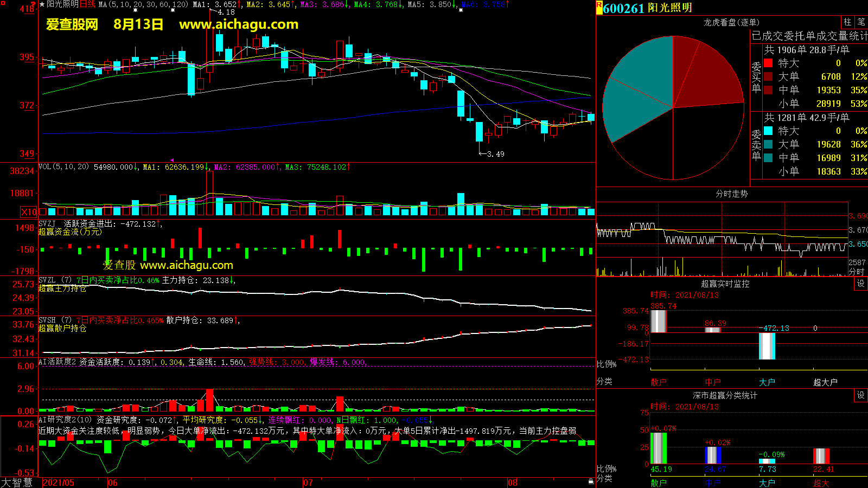
Task: Click the red 特大 buy order swatch
Action: [x=768, y=63]
